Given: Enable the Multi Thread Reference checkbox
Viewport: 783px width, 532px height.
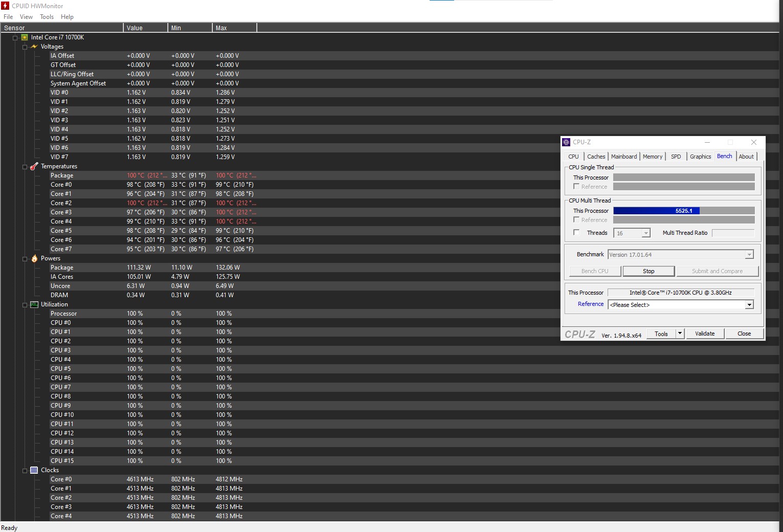Looking at the screenshot, I should pos(576,220).
